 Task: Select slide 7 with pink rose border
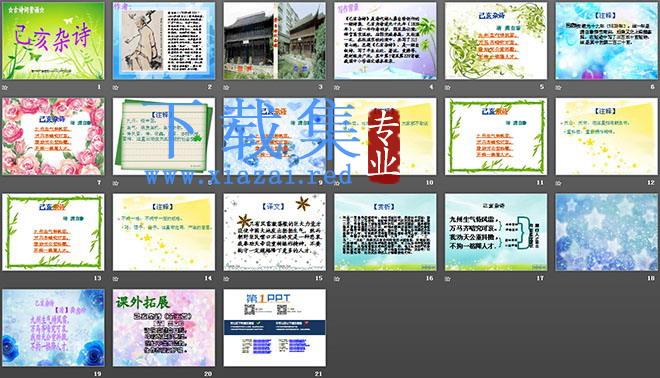pos(53,136)
